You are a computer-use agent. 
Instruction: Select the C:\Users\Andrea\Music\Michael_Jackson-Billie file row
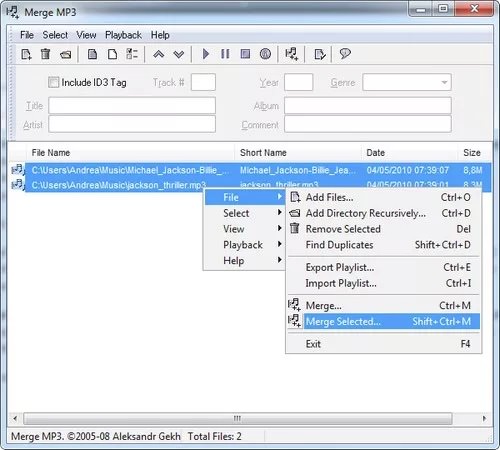(130, 170)
